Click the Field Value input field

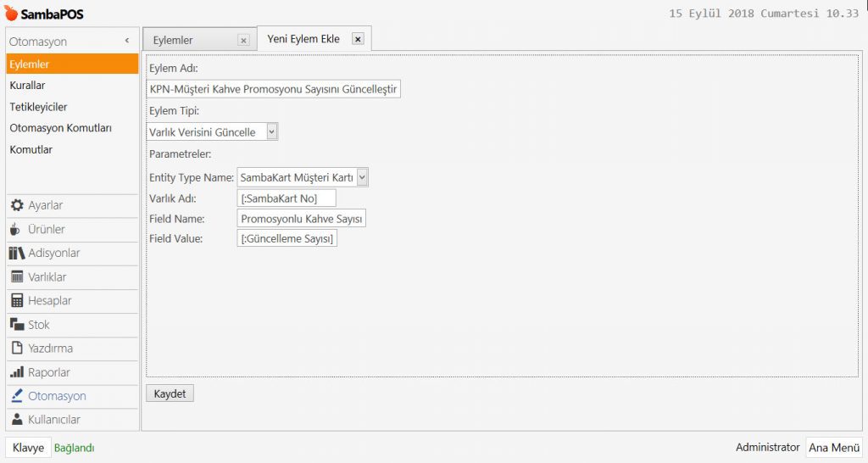coord(287,239)
